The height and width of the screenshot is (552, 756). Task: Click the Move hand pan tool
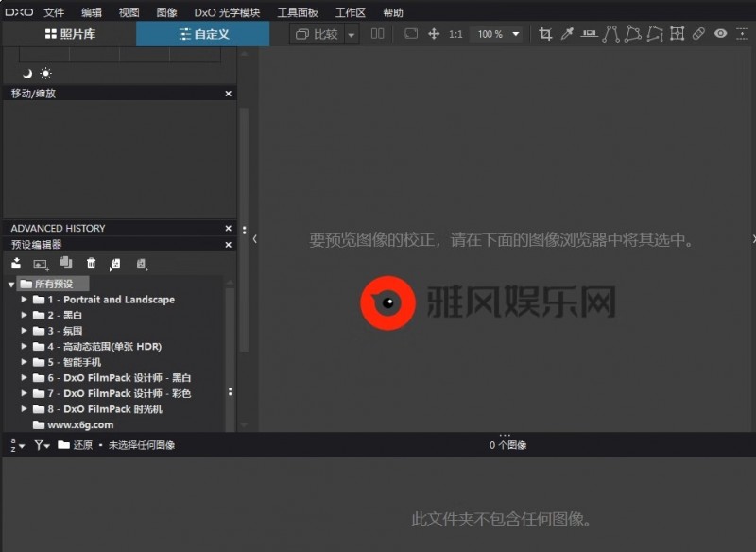click(434, 34)
